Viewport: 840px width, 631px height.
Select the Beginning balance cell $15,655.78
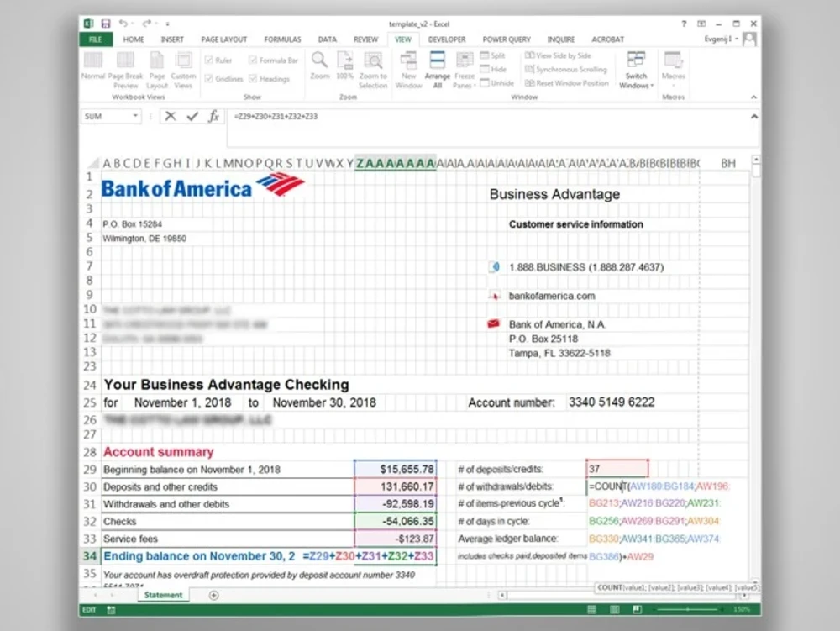(x=396, y=469)
